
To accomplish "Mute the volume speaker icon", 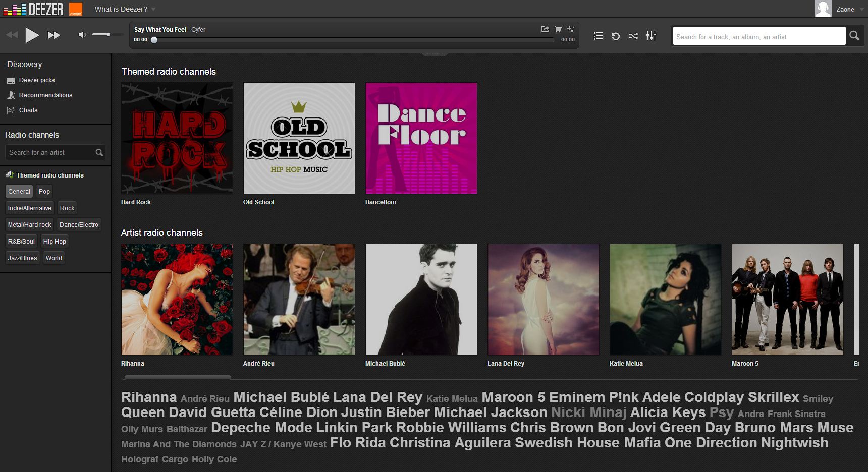I will pos(82,35).
